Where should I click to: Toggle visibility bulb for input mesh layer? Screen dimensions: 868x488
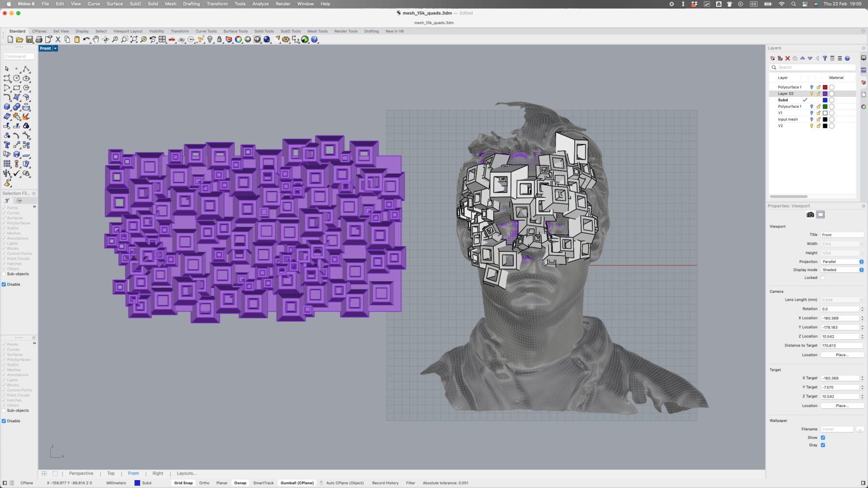pos(812,119)
